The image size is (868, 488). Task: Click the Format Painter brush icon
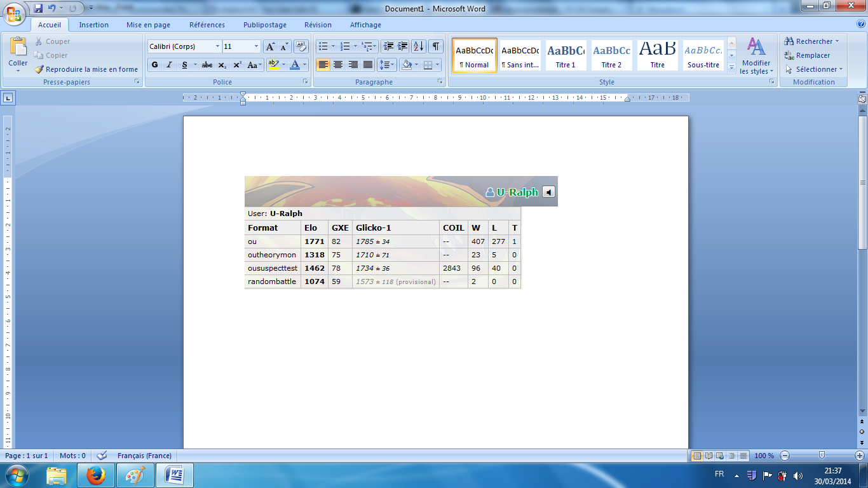point(39,69)
